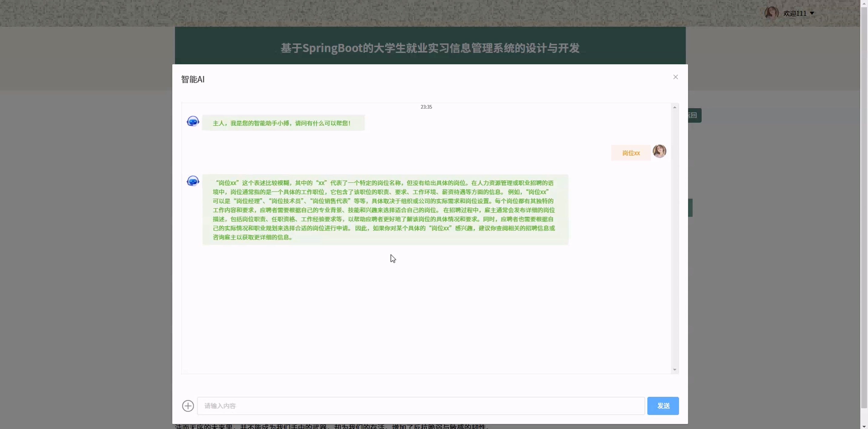The height and width of the screenshot is (429, 868).
Task: Close the 智能AI dialog
Action: 675,77
